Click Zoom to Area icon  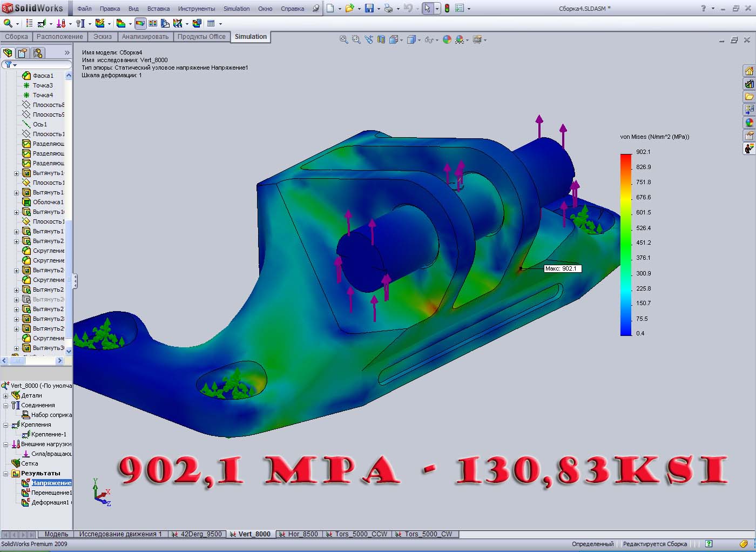click(356, 39)
